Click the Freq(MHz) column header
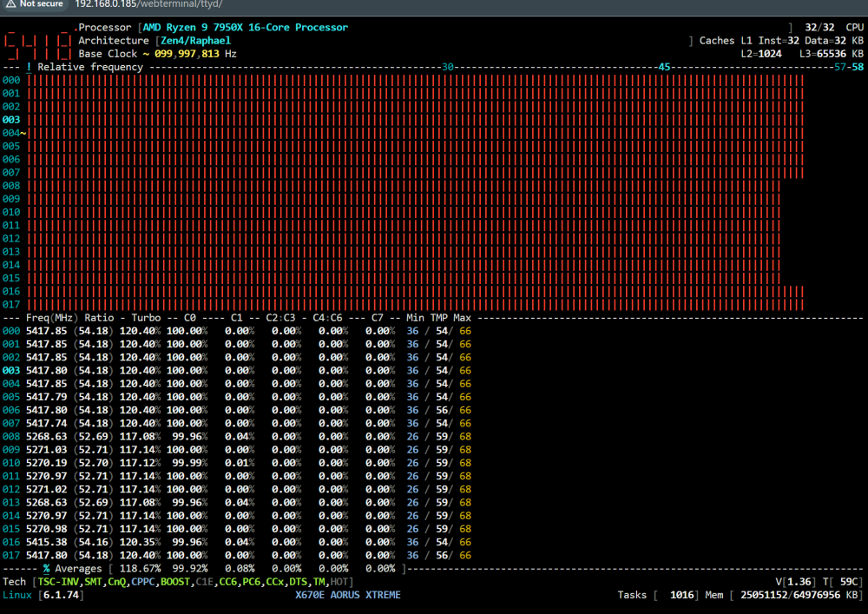868x614 pixels. (52, 318)
